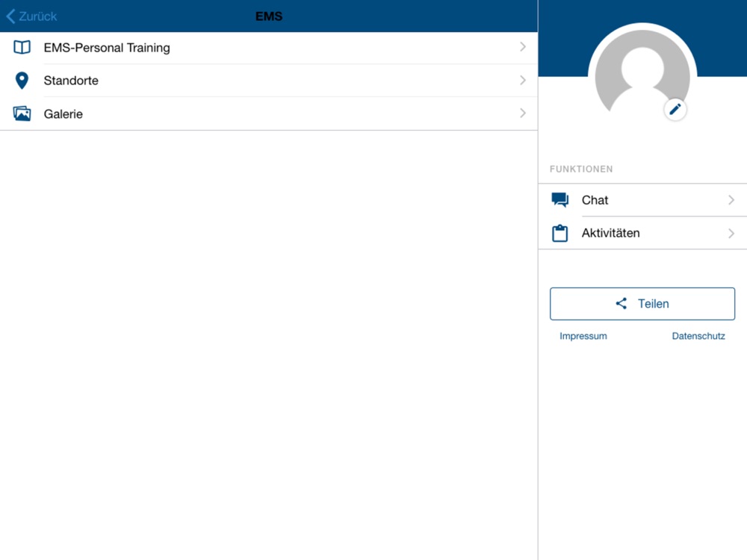The height and width of the screenshot is (560, 747).
Task: Open the Galerie entry
Action: pos(269,113)
